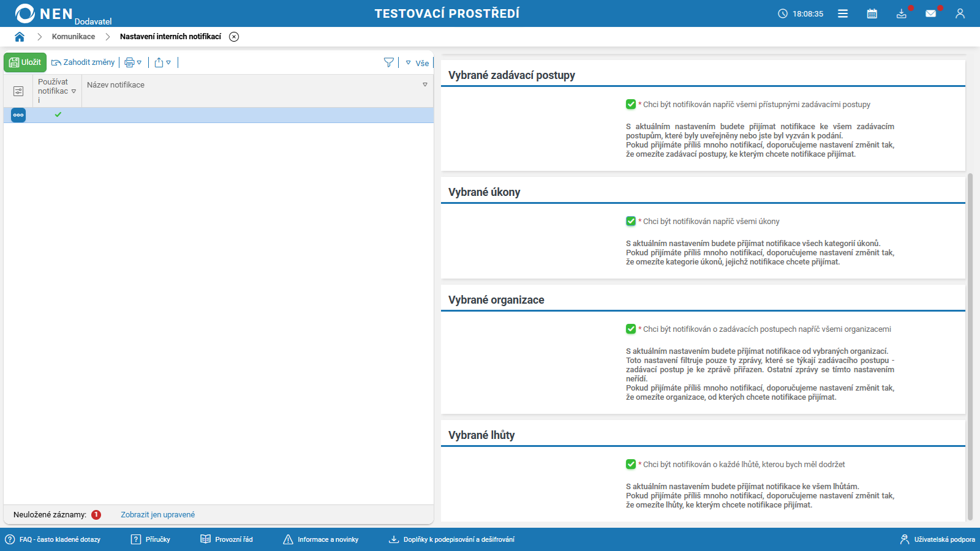Open Provozní řád in footer
The image size is (980, 551).
tap(227, 539)
